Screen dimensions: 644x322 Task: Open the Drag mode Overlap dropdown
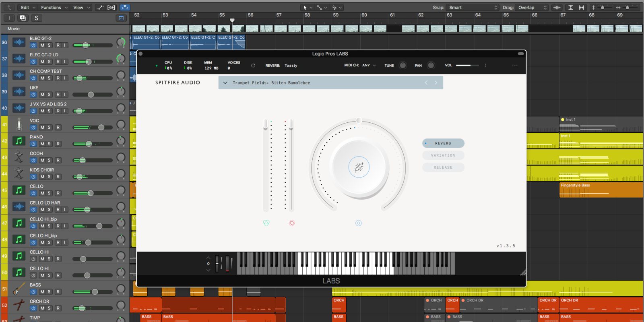[x=532, y=8]
